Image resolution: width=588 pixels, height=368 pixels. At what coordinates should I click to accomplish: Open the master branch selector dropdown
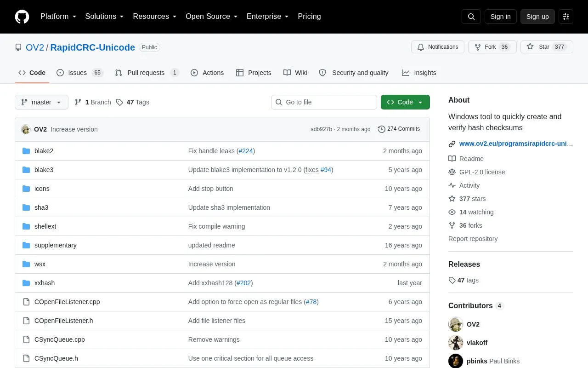point(41,102)
